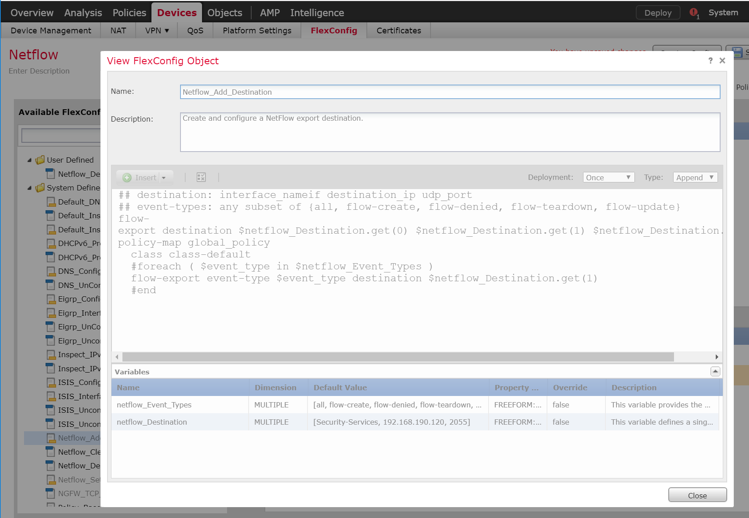Click the Deploy button
749x518 pixels.
click(657, 13)
